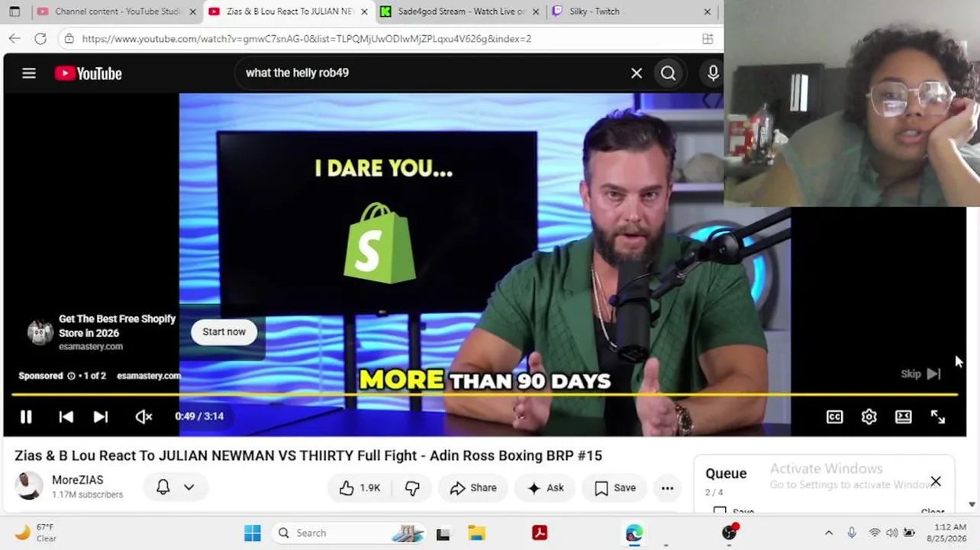Open Task View on the taskbar
980x550 pixels.
point(443,533)
